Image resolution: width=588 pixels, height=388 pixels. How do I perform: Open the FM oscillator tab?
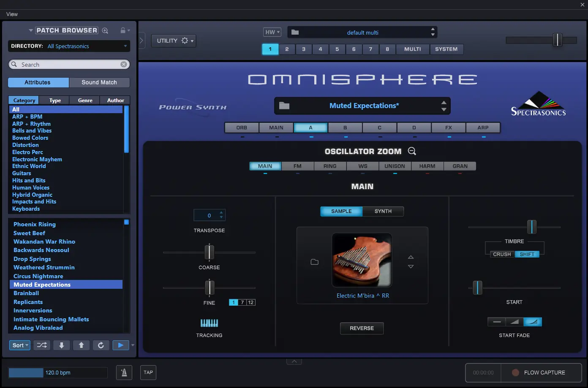[297, 166]
